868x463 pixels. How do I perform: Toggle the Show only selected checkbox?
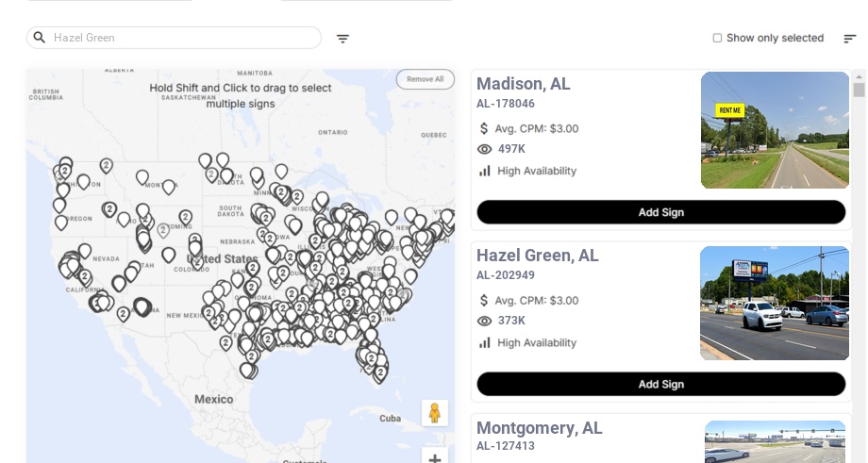(717, 39)
